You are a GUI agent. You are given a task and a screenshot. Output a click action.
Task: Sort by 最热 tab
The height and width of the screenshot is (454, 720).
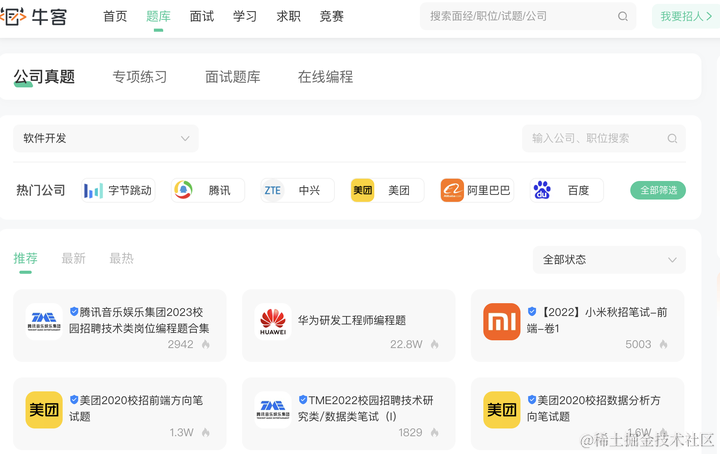point(121,258)
